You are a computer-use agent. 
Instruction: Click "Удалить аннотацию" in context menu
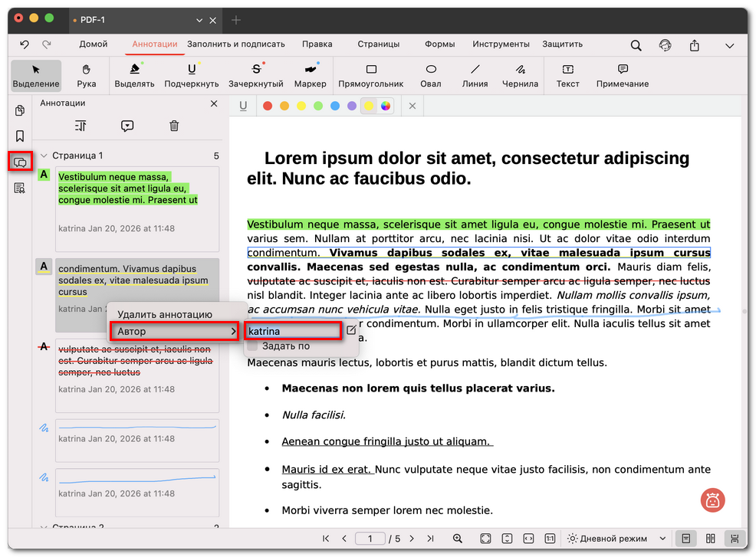point(164,314)
